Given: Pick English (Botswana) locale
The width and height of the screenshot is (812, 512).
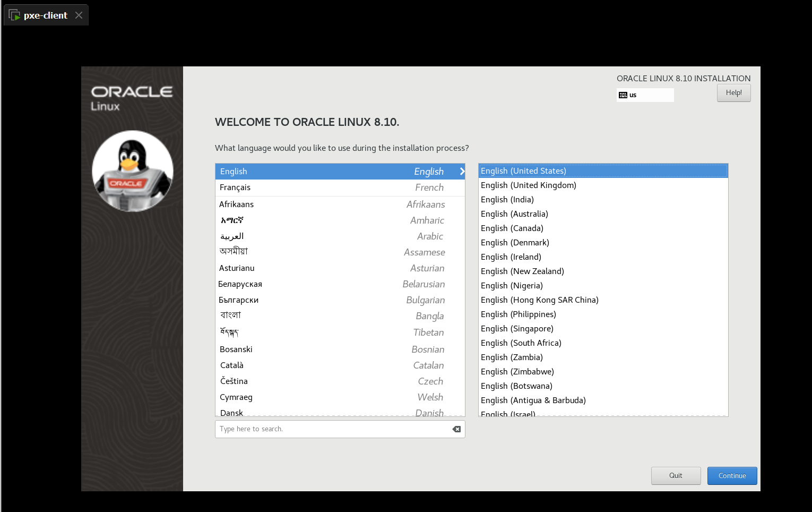Looking at the screenshot, I should click(x=603, y=386).
